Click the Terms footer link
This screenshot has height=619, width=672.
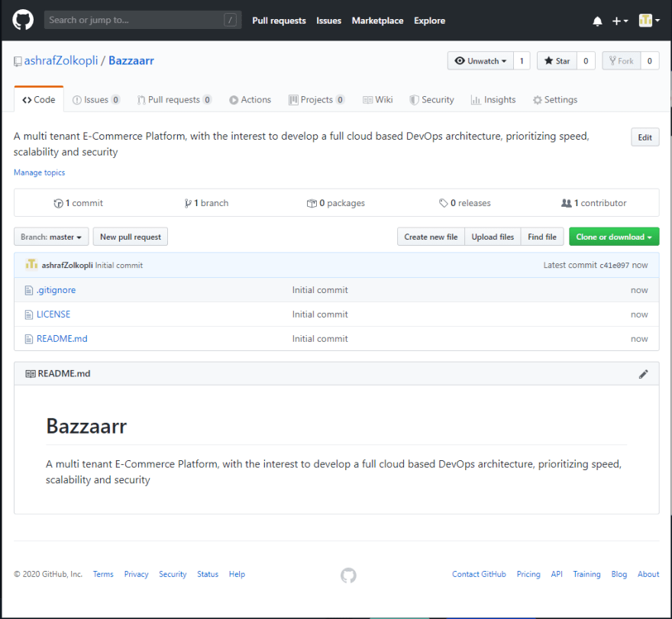[103, 574]
